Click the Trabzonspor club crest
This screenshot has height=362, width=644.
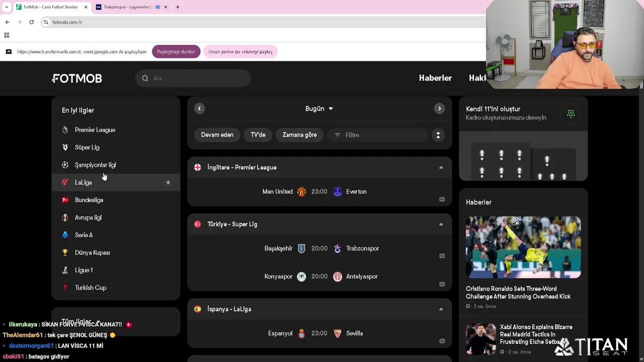(x=338, y=248)
